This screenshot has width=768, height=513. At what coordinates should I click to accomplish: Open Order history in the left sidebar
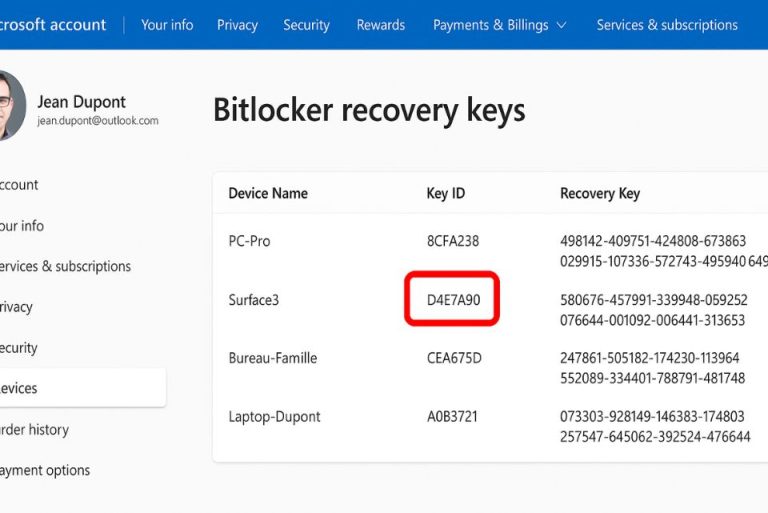pyautogui.click(x=34, y=430)
